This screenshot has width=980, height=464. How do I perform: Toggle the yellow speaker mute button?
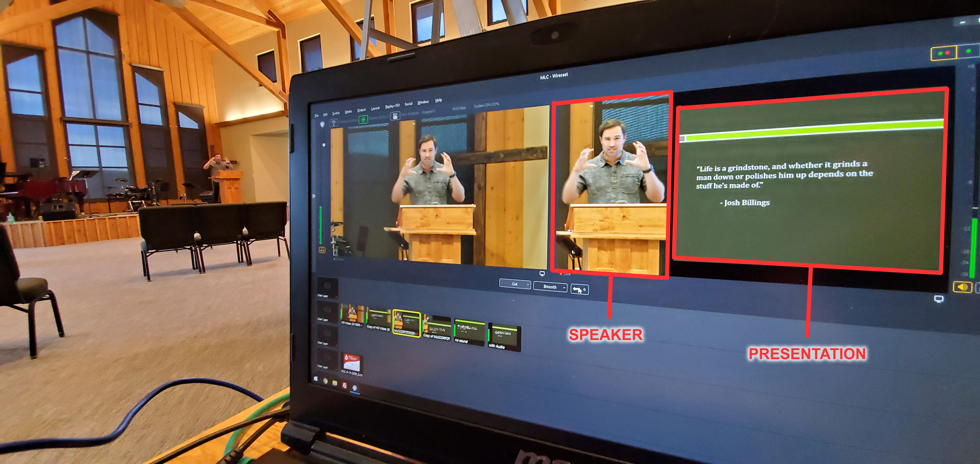click(963, 287)
